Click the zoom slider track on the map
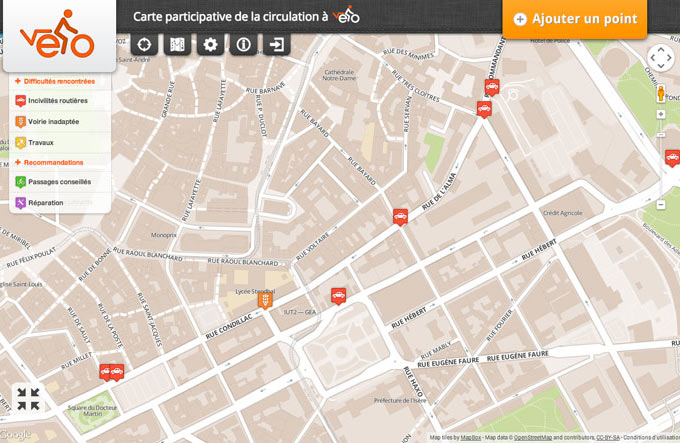The height and width of the screenshot is (443, 680). (x=661, y=160)
